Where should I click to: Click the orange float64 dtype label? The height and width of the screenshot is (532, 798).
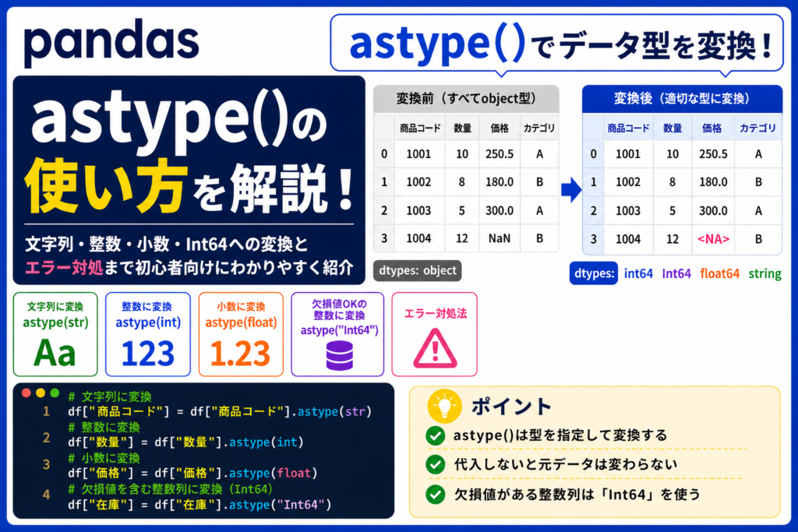coord(719,273)
